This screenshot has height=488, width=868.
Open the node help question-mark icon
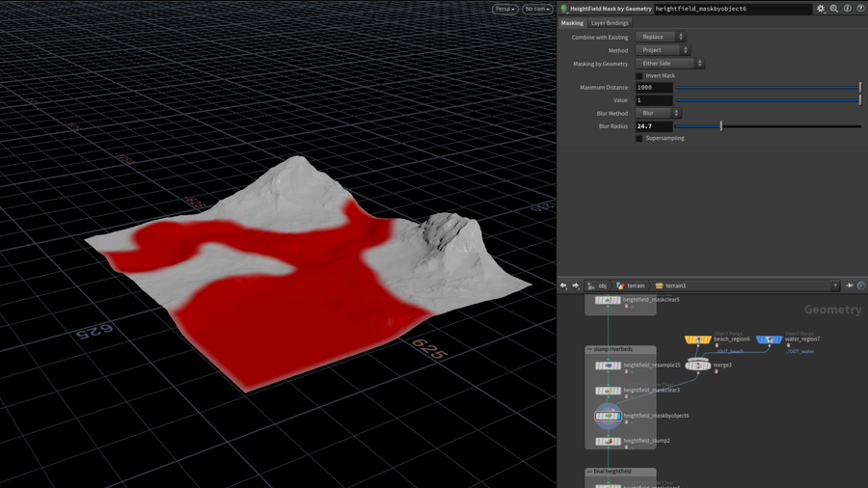[860, 9]
